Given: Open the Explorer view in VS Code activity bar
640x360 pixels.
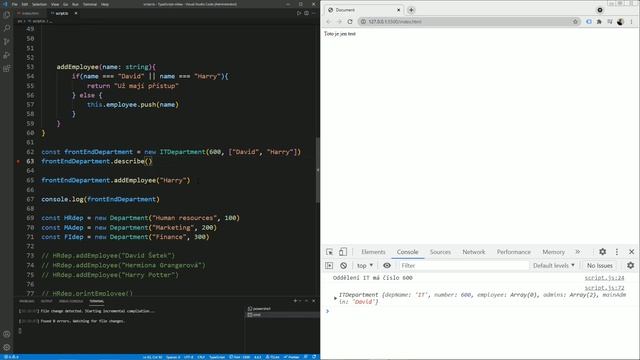Looking at the screenshot, I should click(7, 15).
